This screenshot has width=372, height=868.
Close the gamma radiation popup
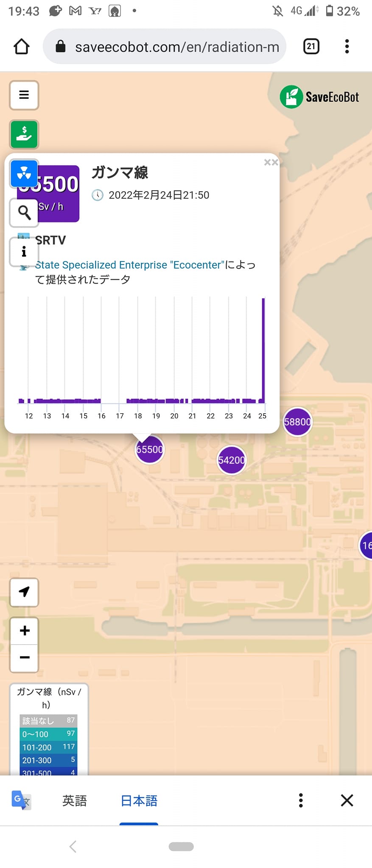click(271, 162)
